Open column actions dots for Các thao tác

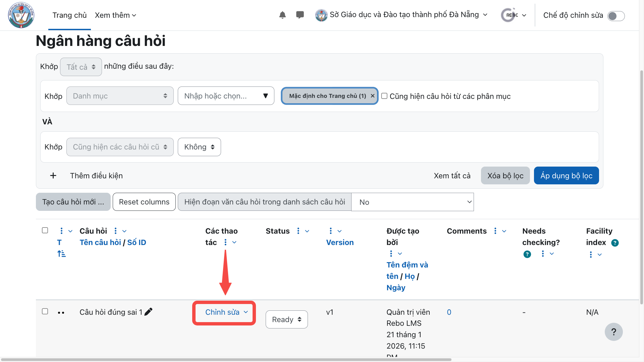pos(225,242)
